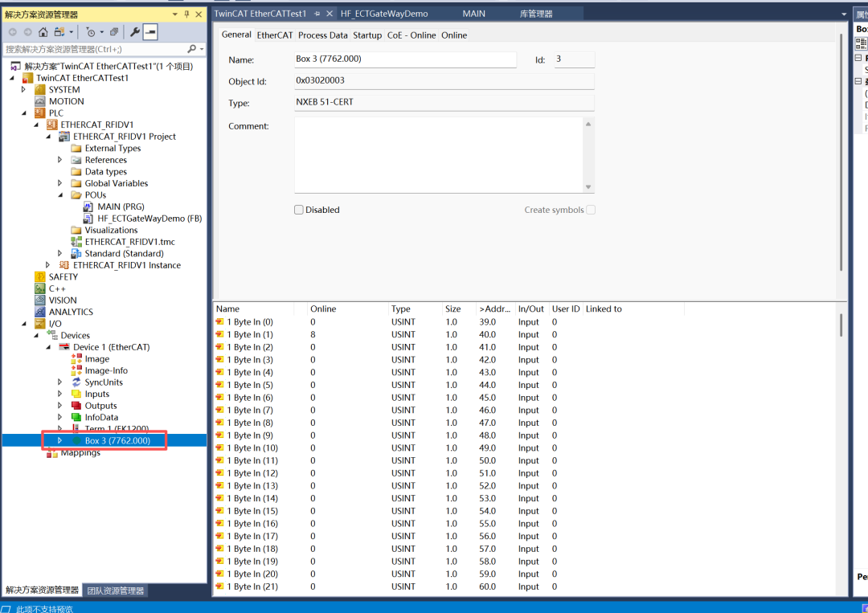
Task: Click the search magnifier icon in Solution Explorer
Action: pyautogui.click(x=191, y=50)
